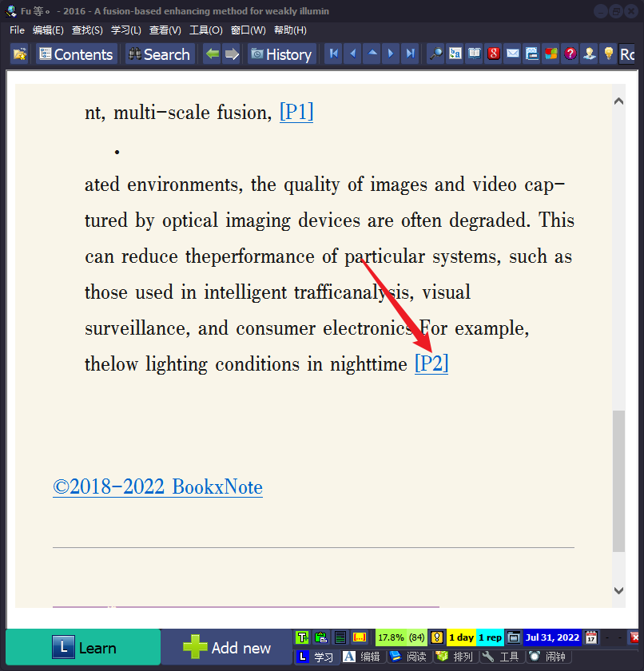Click the magnifier search icon on the toolbar
644x671 pixels.
pos(435,53)
